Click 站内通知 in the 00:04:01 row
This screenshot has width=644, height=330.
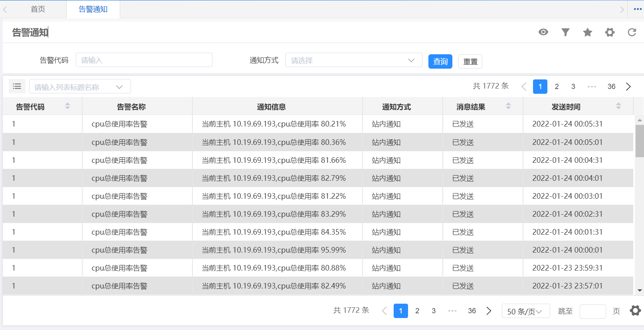tap(386, 178)
